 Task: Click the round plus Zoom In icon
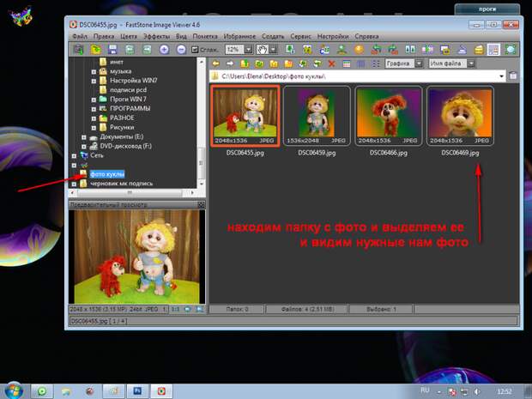tap(164, 50)
